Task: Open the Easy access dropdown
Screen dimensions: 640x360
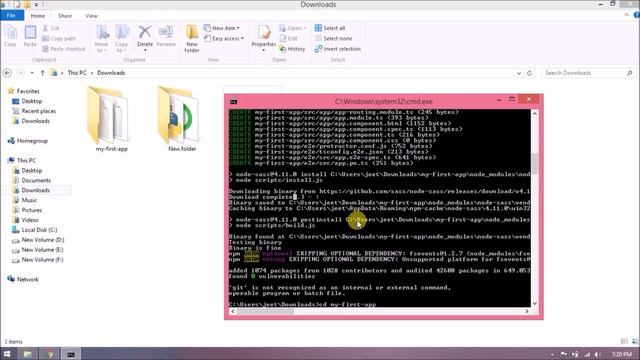Action: click(x=224, y=38)
